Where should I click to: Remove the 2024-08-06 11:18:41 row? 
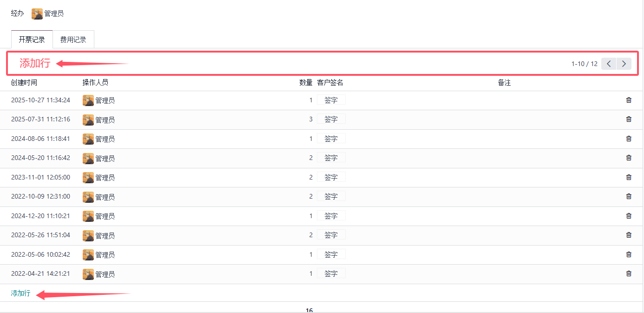629,139
